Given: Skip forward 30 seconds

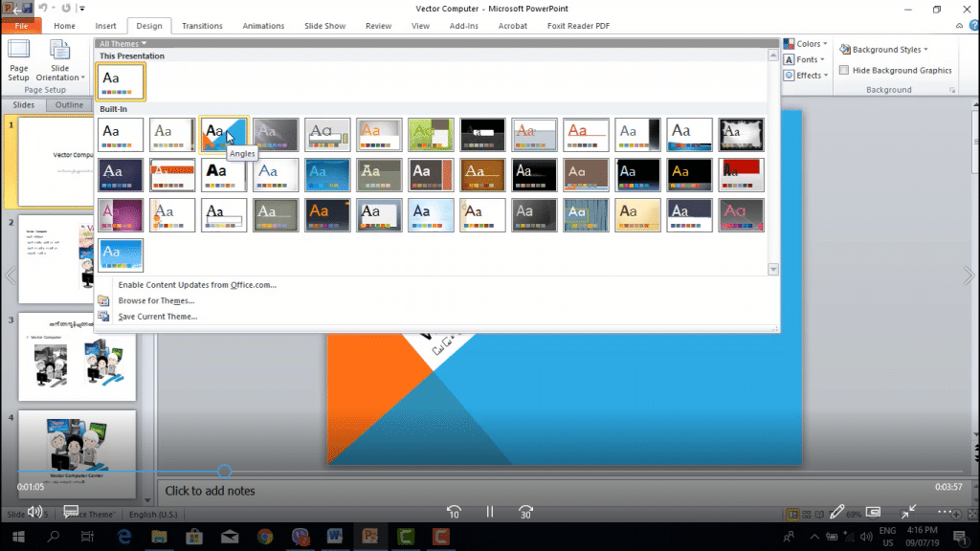Looking at the screenshot, I should [525, 513].
